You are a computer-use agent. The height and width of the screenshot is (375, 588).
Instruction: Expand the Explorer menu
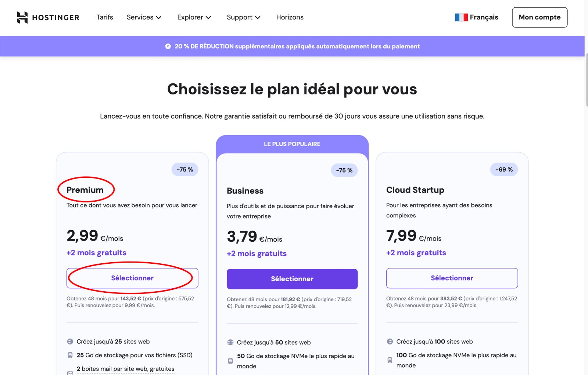pos(194,17)
